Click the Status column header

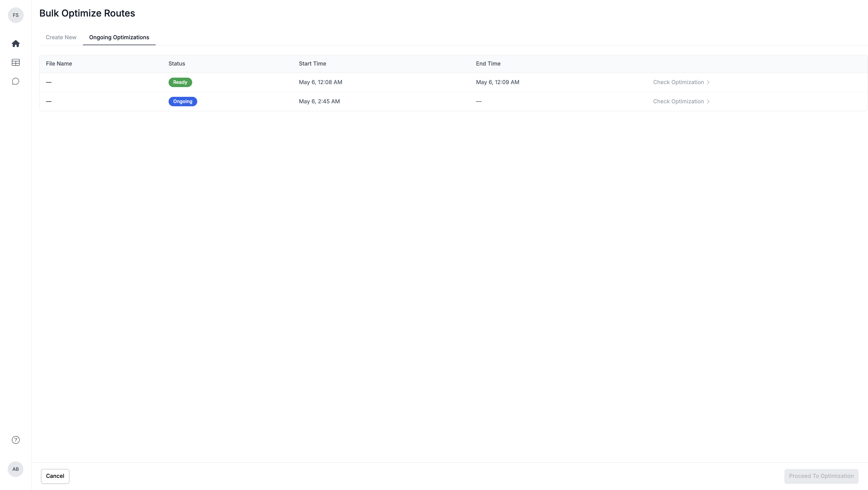pos(177,64)
